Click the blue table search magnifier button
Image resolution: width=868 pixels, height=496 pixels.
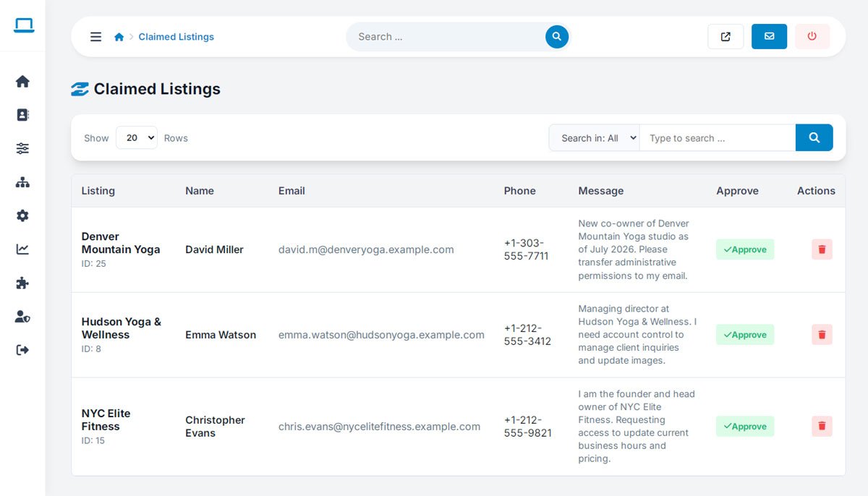pos(814,137)
